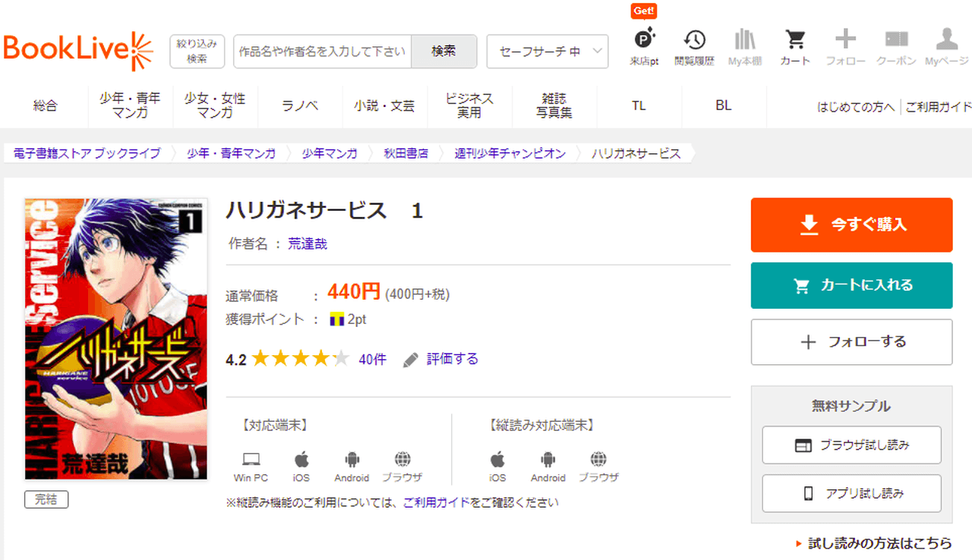Click 評価する pencil rating link
The width and height of the screenshot is (972, 560).
441,359
